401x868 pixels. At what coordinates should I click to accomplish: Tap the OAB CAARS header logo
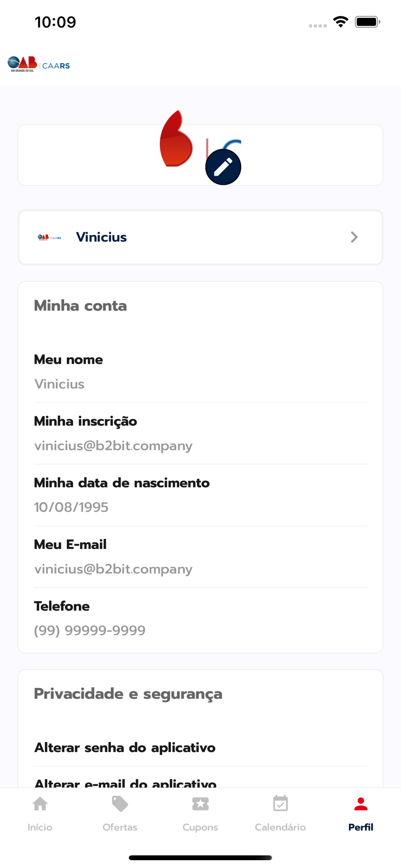click(39, 64)
